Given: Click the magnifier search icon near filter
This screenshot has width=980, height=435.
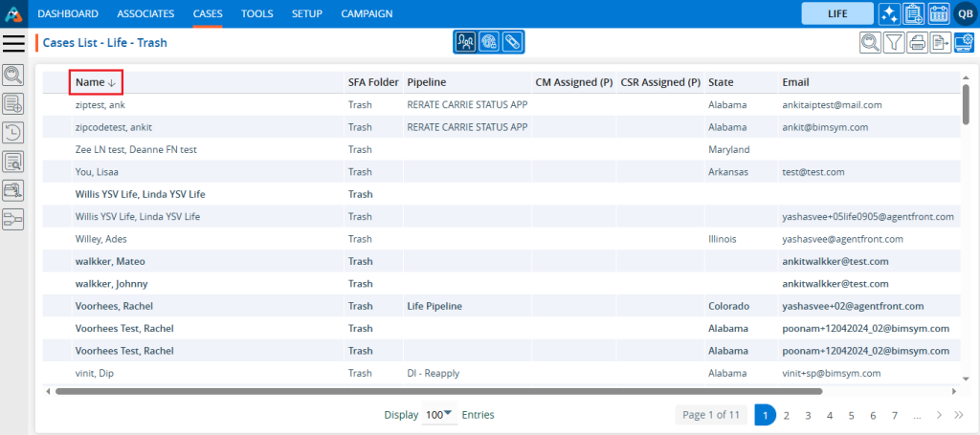Looking at the screenshot, I should (870, 42).
